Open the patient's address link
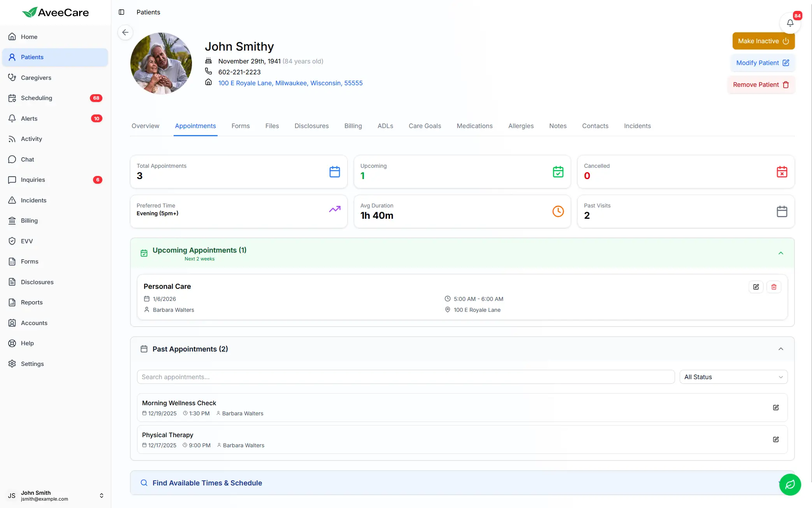 290,83
